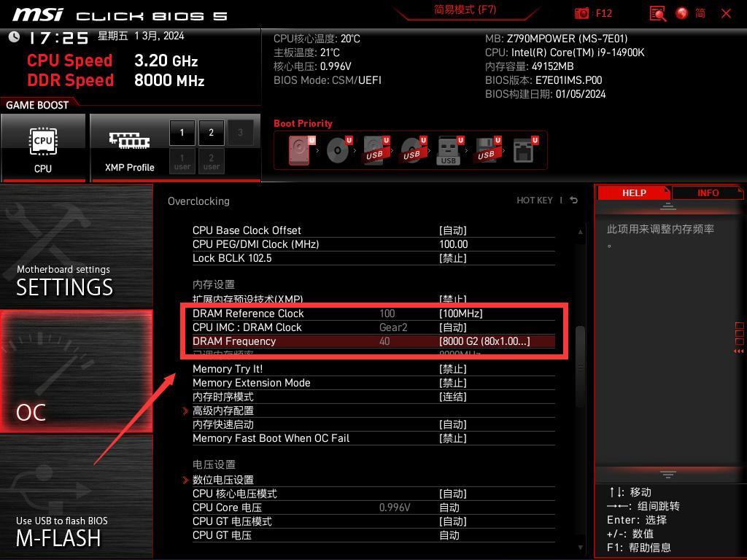Click the HOT KEY button
The width and height of the screenshot is (747, 560).
point(535,200)
